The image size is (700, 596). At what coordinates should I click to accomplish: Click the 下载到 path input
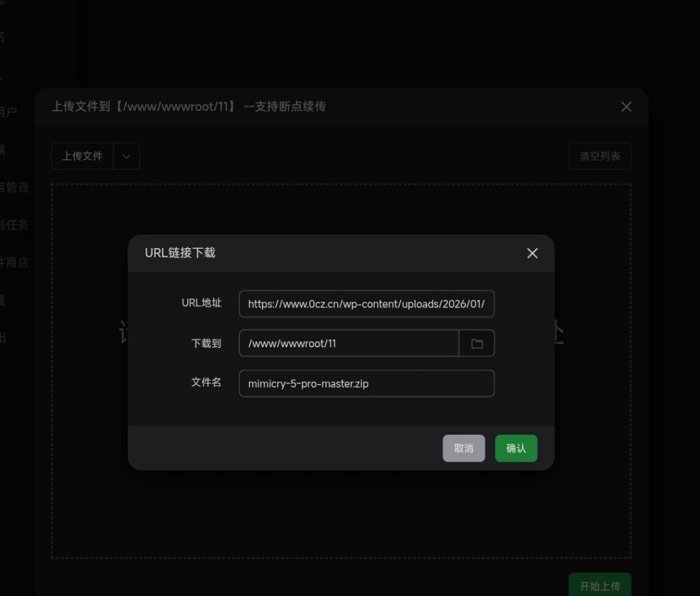349,343
